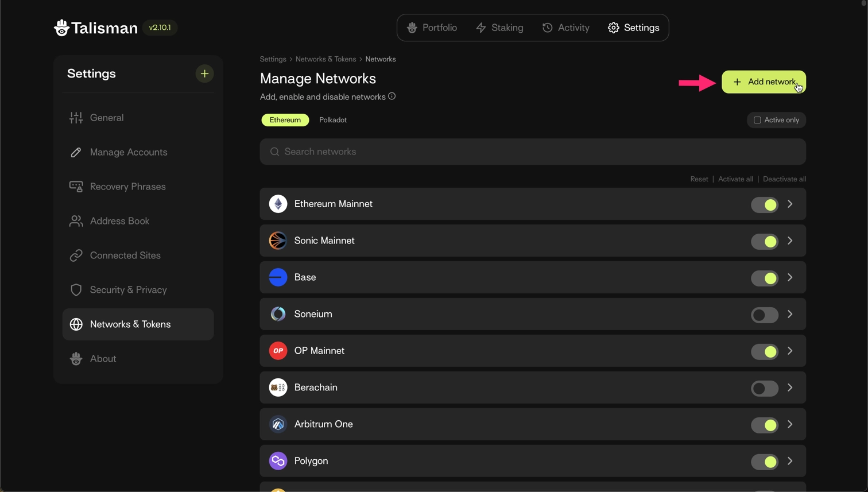Click the General sliders icon
This screenshot has height=492, width=868.
coord(76,118)
